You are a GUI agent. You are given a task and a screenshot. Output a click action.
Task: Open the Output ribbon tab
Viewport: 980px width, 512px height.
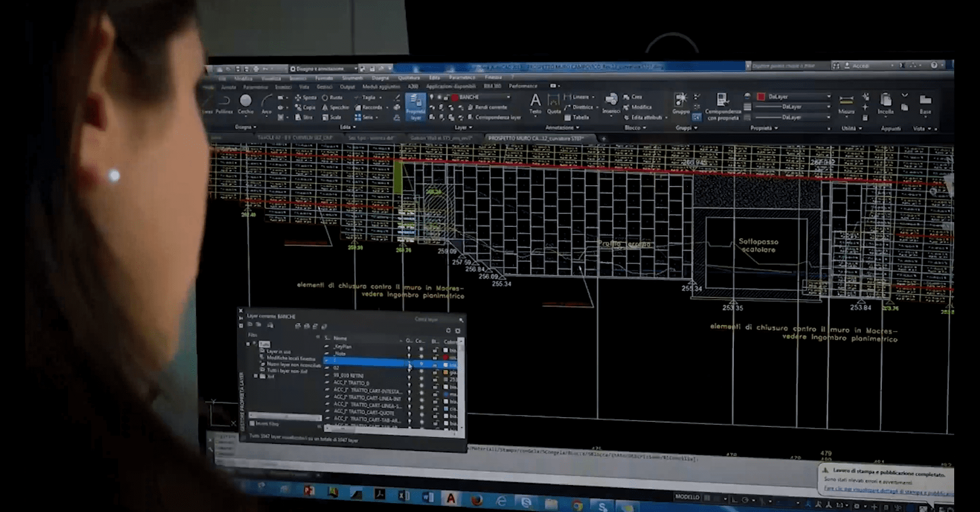[x=347, y=87]
